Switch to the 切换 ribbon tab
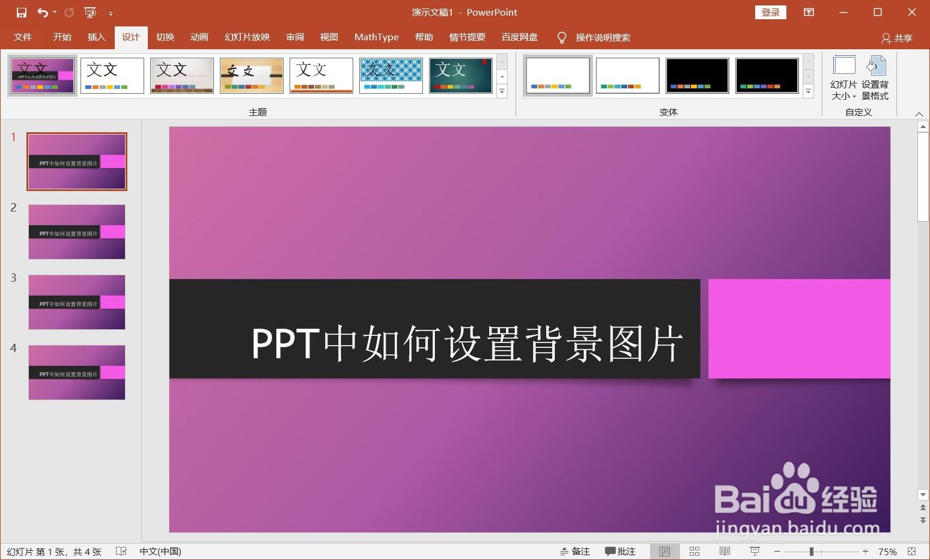 pyautogui.click(x=165, y=37)
